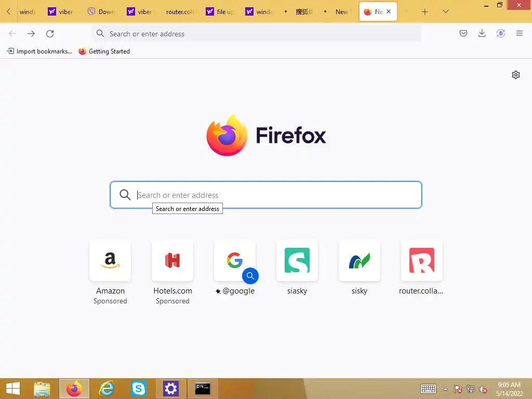532x399 pixels.
Task: Reload the current page
Action: click(x=50, y=34)
